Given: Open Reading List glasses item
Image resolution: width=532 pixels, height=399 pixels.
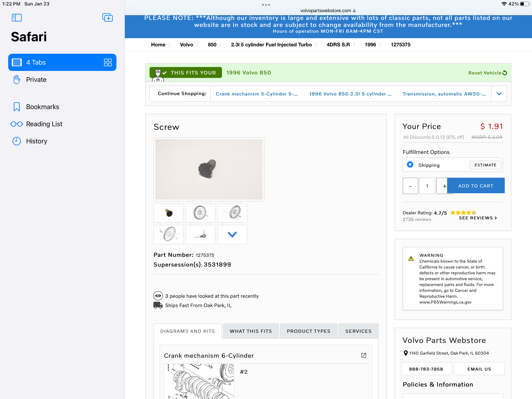Looking at the screenshot, I should pyautogui.click(x=44, y=124).
